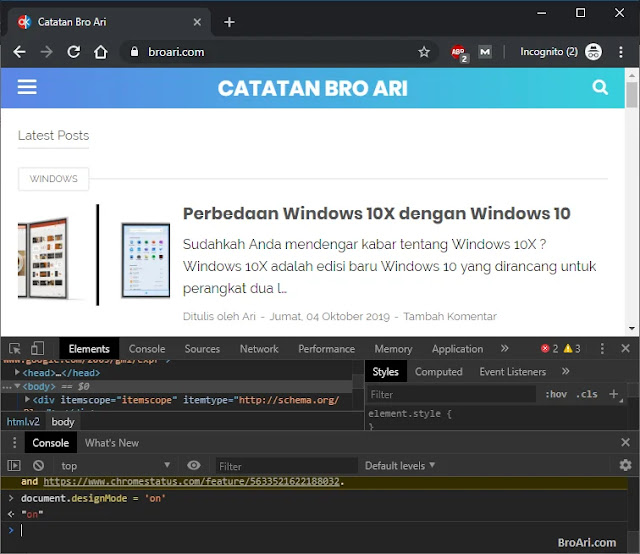
Task: Click the red error count icon
Action: 545,348
